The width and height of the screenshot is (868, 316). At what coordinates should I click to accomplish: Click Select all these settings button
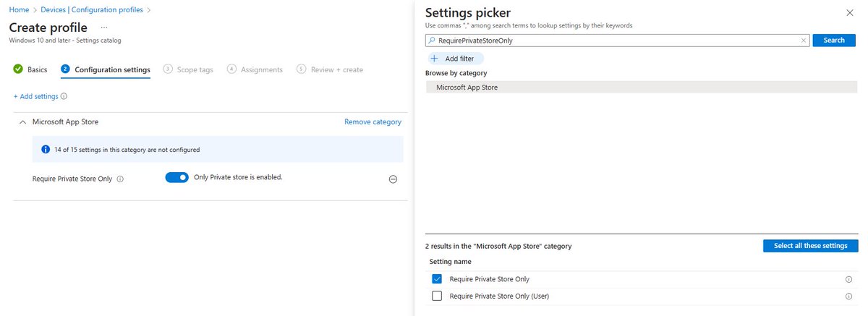click(810, 246)
